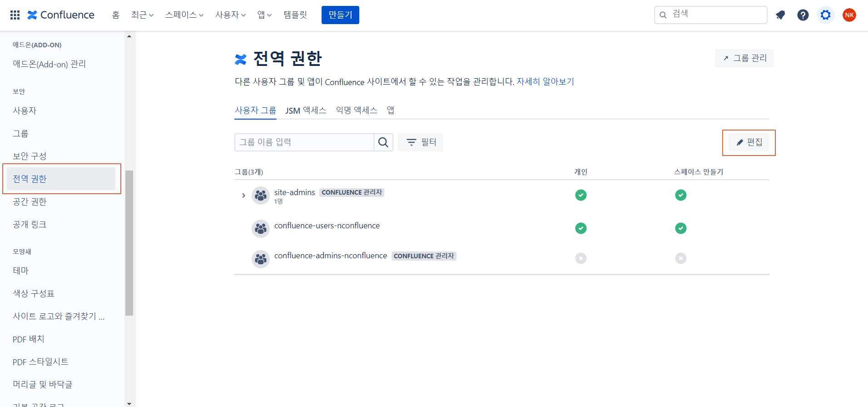Click the confluence-users-nconfluence group avatar icon

(x=261, y=228)
